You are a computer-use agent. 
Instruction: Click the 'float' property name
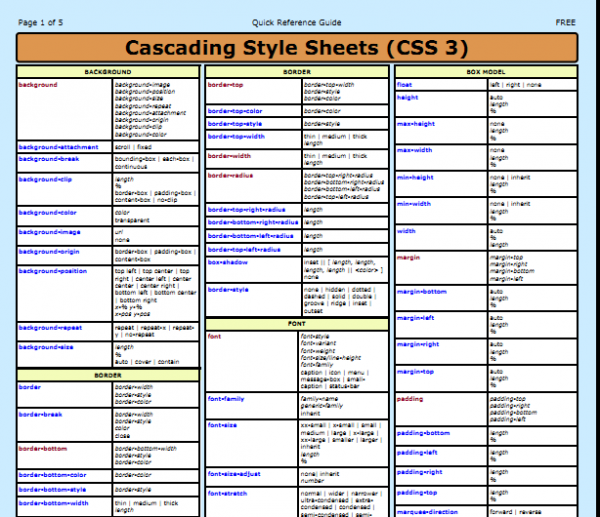click(404, 85)
